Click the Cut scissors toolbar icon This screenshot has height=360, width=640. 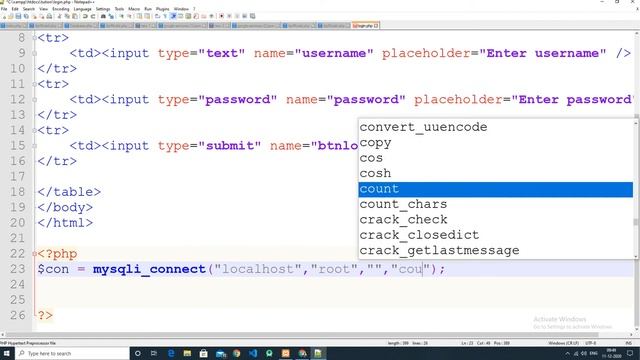click(x=60, y=16)
